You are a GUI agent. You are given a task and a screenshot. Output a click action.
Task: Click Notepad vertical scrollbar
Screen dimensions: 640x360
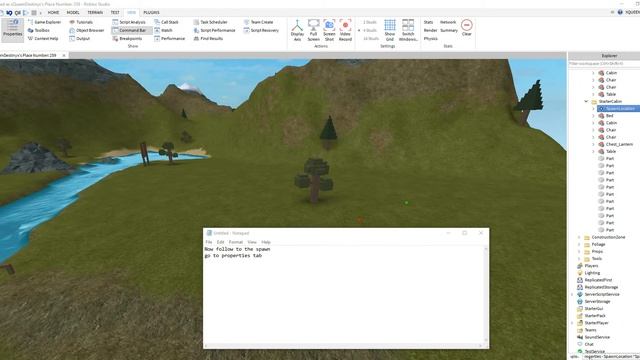486,294
